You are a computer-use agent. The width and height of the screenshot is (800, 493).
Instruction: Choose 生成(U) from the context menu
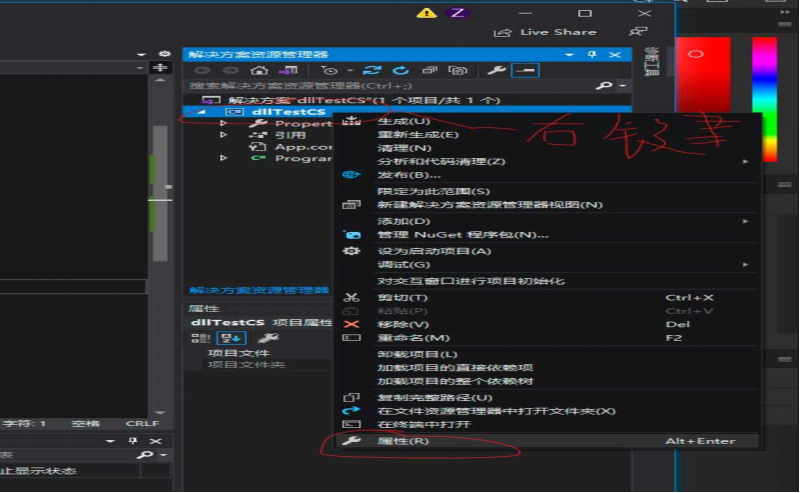tap(548, 121)
